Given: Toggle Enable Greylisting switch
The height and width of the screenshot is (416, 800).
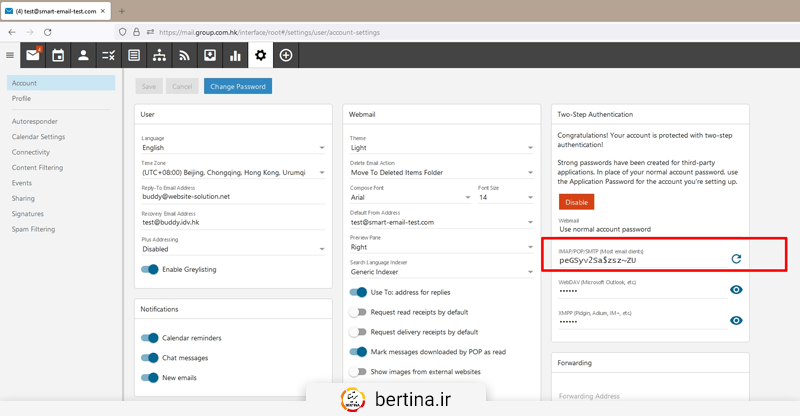Looking at the screenshot, I should pyautogui.click(x=150, y=269).
